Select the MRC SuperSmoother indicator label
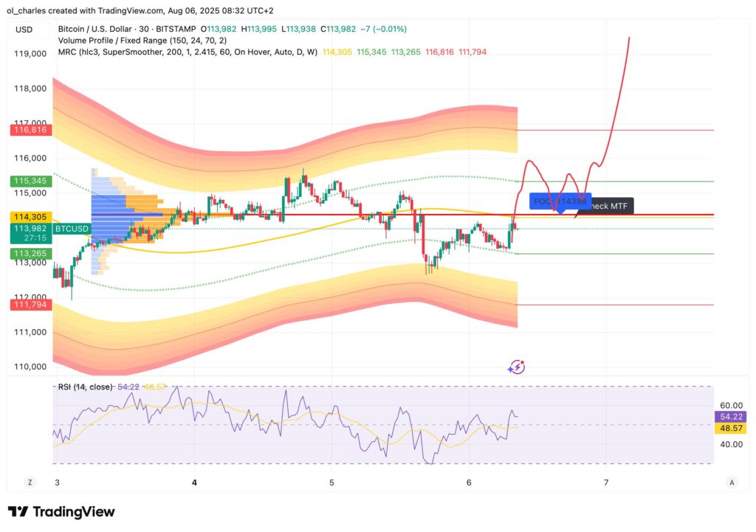This screenshot has width=756, height=532. [185, 52]
